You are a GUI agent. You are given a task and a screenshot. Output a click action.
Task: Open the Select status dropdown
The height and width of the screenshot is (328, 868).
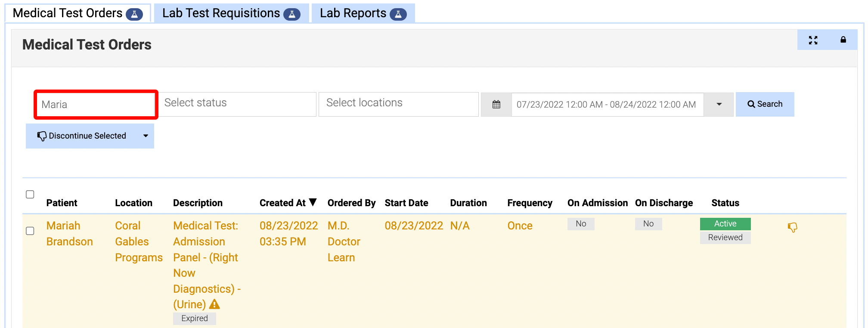[238, 104]
